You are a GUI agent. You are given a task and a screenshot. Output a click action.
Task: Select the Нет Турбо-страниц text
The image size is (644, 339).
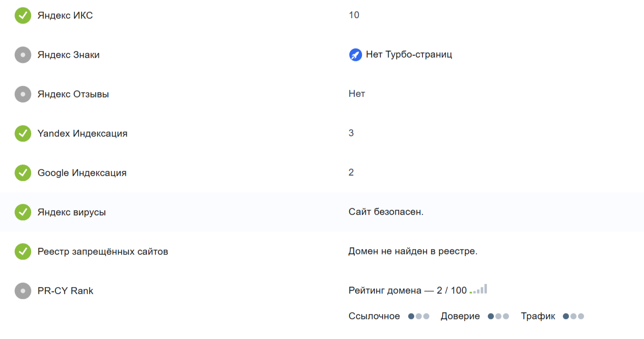(409, 55)
